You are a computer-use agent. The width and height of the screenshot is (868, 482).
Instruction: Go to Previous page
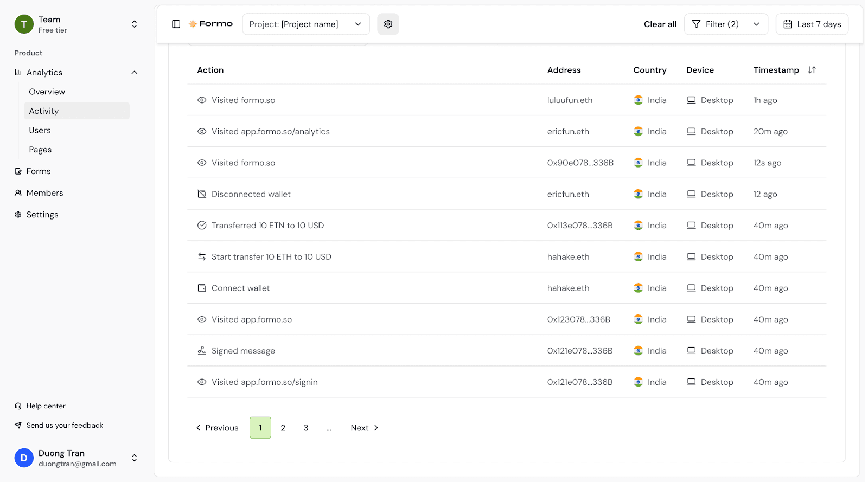[217, 428]
